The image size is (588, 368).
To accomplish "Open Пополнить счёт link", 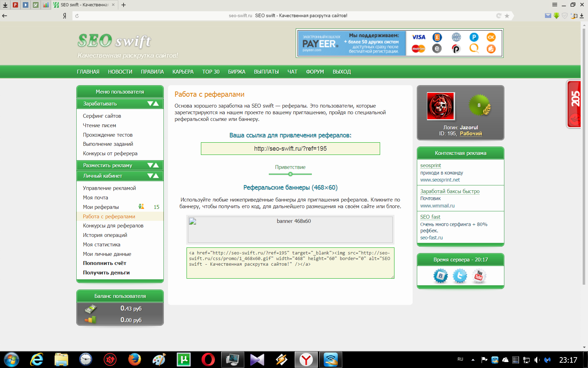I will [x=105, y=263].
